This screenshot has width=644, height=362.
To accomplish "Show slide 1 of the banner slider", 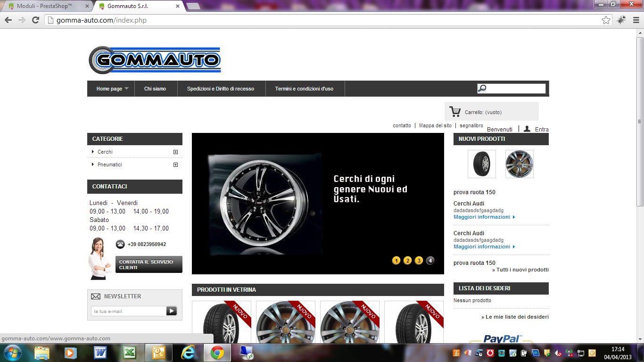I will [x=396, y=260].
